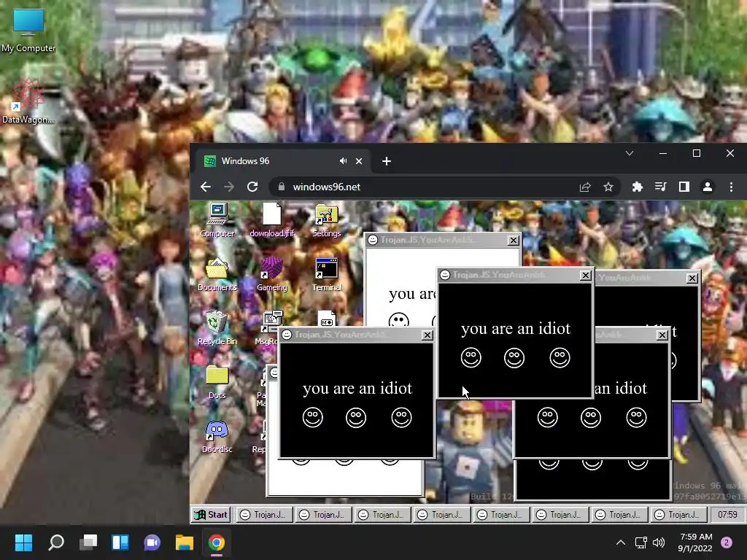Open Chrome extensions puzzle icon

pos(637,187)
